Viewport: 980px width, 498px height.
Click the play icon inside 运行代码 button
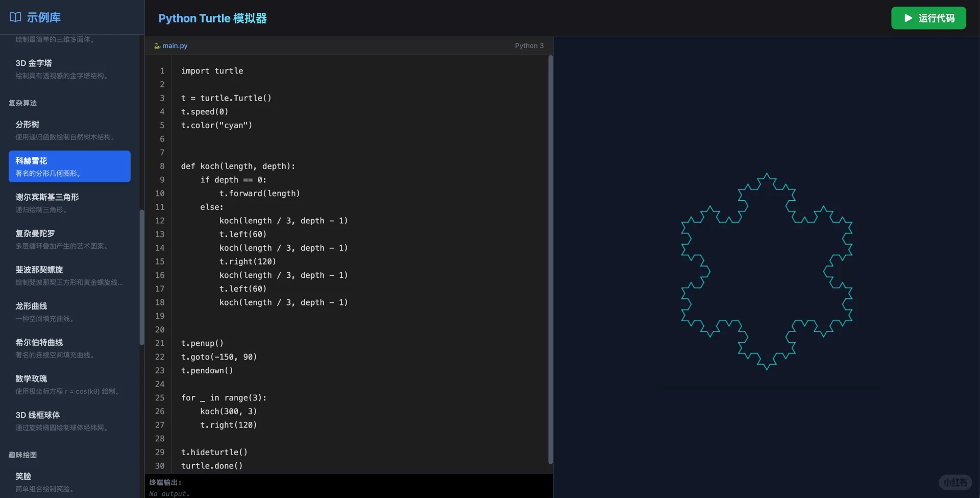(908, 18)
